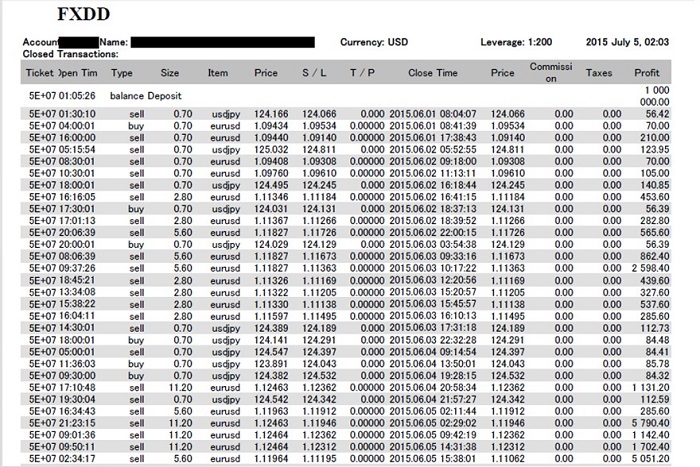Click the Profit column header

[x=647, y=73]
